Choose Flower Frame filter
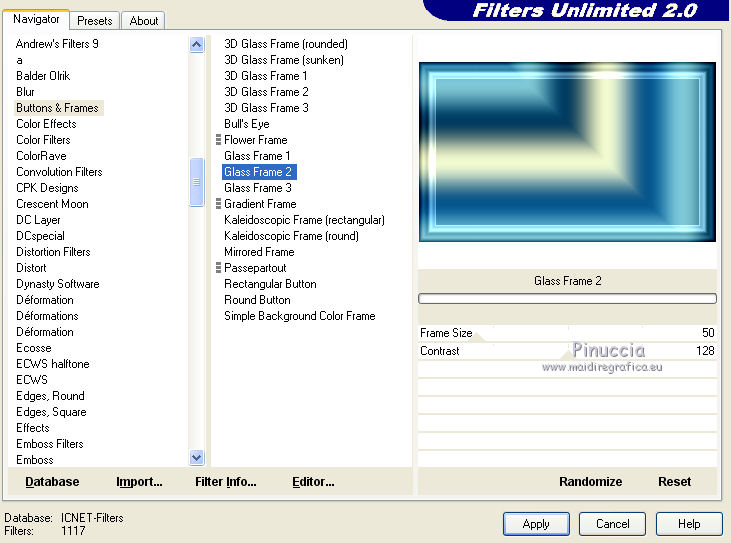731x543 pixels. point(255,140)
